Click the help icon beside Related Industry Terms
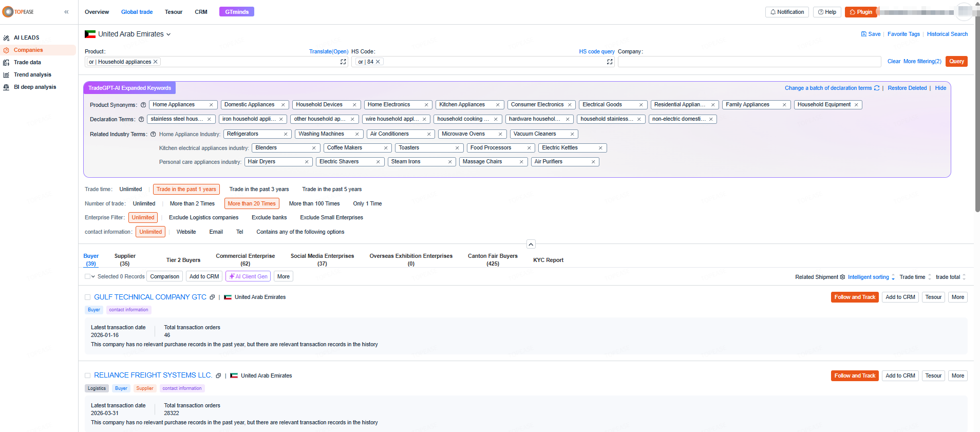980x432 pixels. [x=153, y=135]
